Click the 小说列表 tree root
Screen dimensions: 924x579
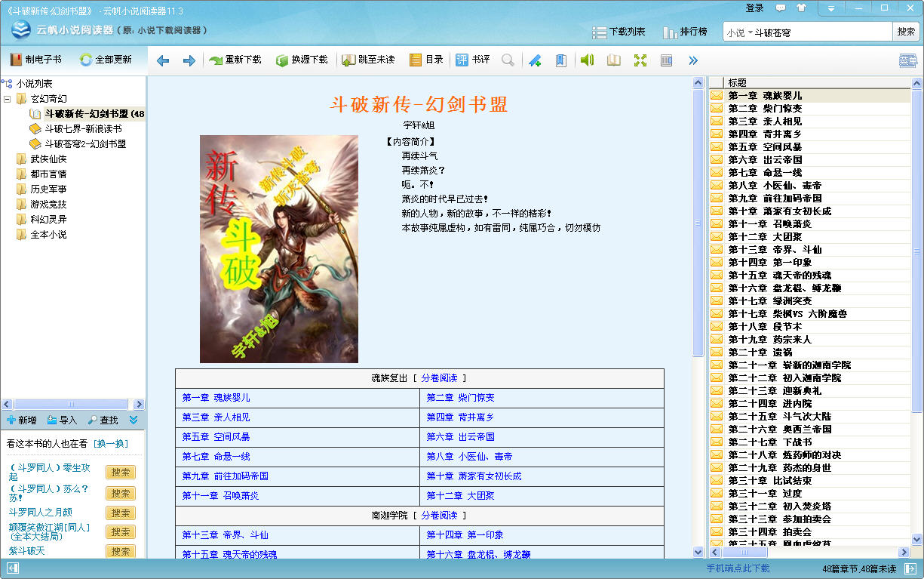[34, 84]
